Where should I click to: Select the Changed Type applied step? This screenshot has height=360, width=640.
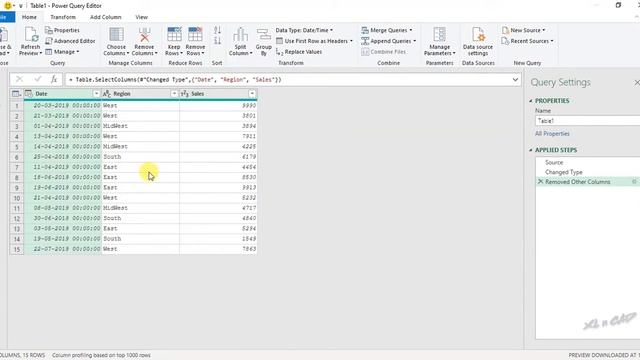564,172
